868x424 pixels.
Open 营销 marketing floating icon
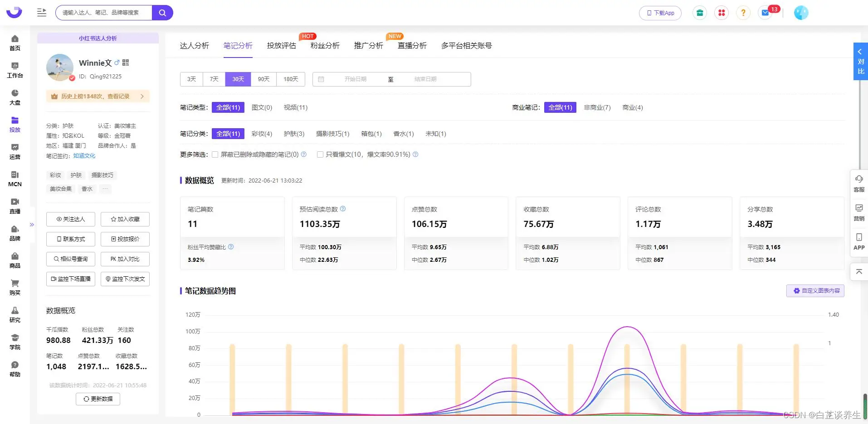point(859,212)
